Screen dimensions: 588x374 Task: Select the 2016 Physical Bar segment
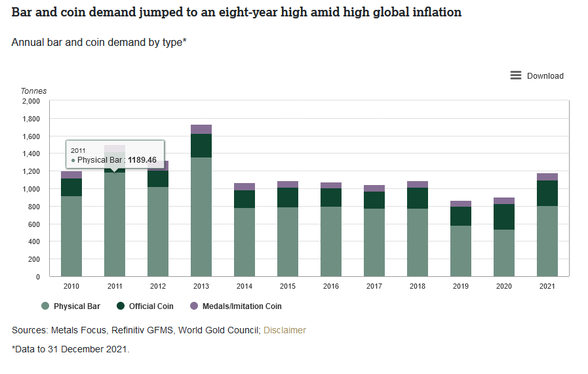(331, 241)
